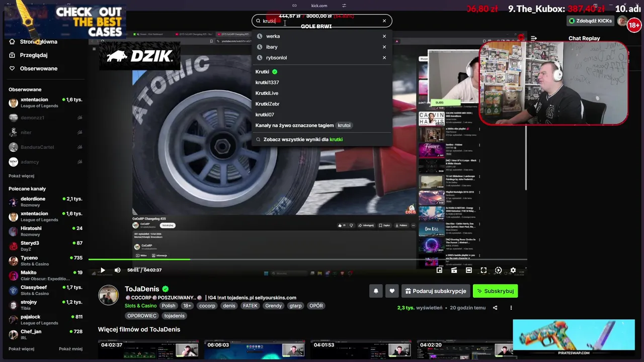Open video thumbnail with duration 06:06:03
Viewport: 644px width, 362px height.
255,350
